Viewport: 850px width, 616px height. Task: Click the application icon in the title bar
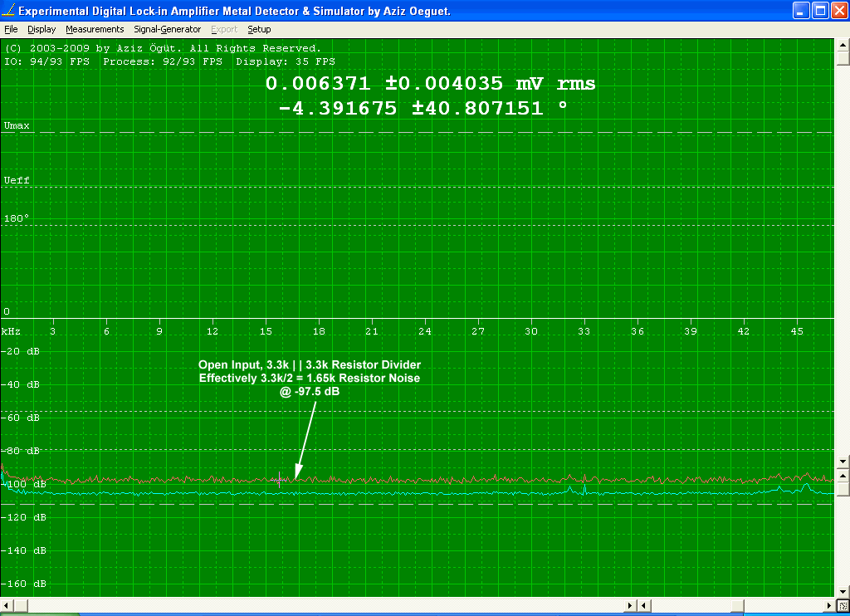pos(8,11)
